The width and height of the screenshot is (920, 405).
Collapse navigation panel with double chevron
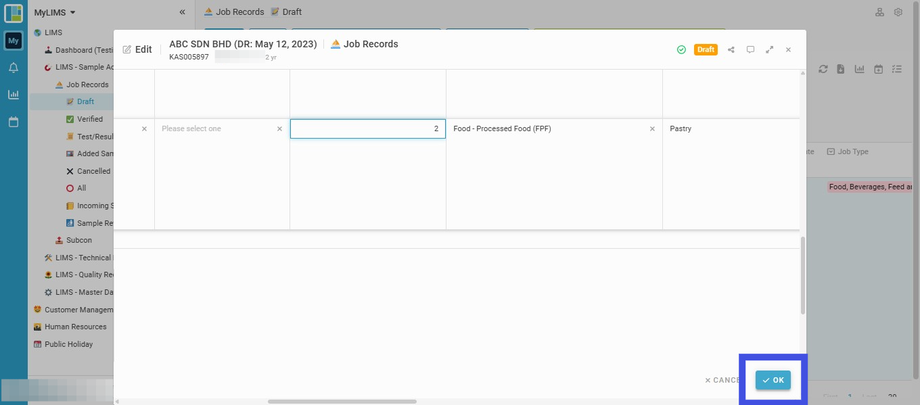point(182,12)
